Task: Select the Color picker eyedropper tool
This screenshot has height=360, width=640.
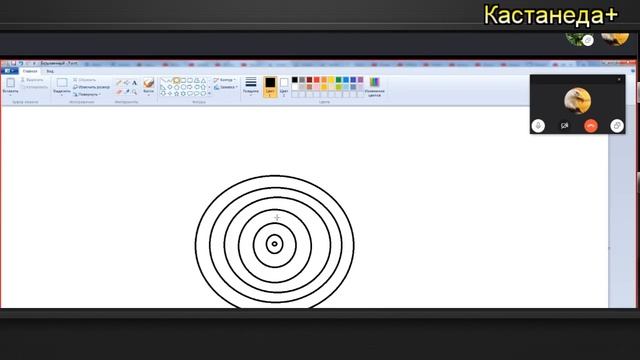Action: click(x=127, y=92)
